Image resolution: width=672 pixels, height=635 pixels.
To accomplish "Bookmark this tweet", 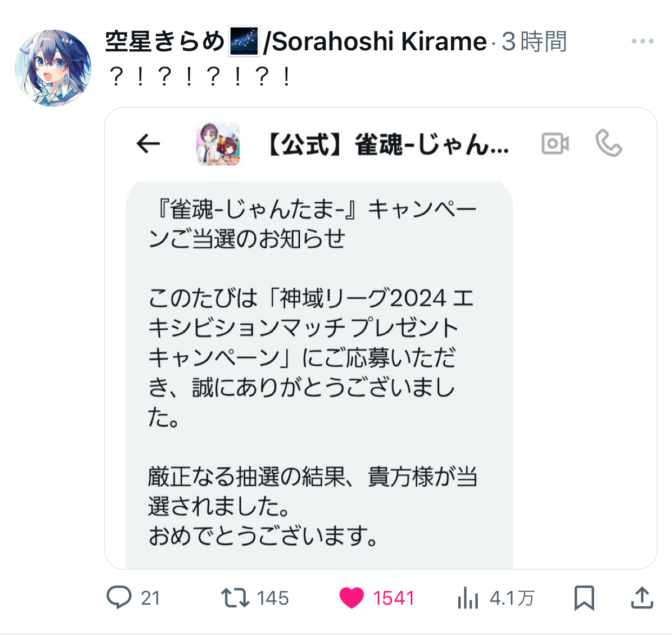I will [584, 598].
